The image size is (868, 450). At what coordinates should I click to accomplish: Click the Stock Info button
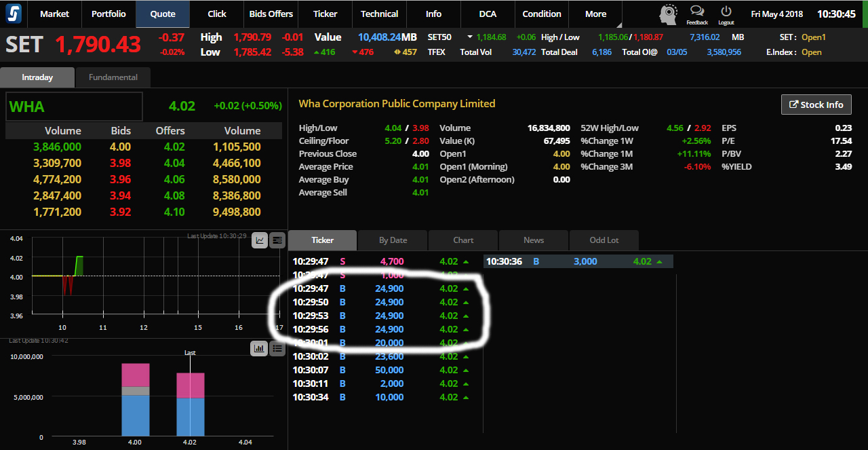[x=816, y=105]
